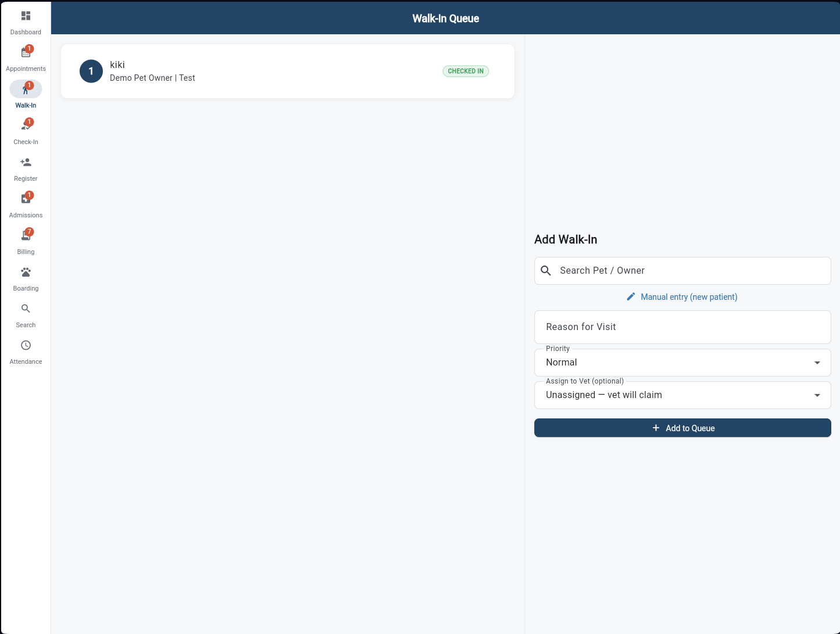840x634 pixels.
Task: Click the magnifier inside Search Pet / Owner field
Action: tap(546, 270)
